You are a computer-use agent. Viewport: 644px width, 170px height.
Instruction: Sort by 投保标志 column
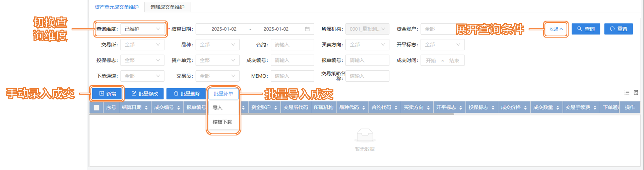[493, 108]
